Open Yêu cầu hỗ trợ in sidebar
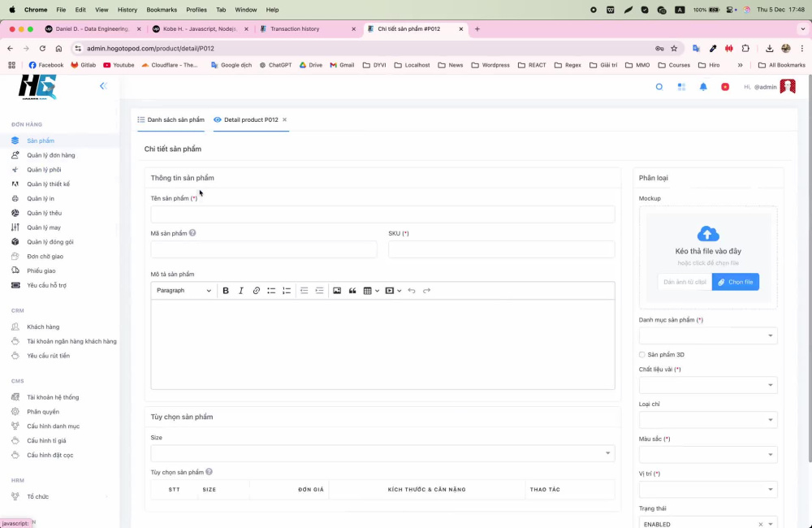 point(46,285)
